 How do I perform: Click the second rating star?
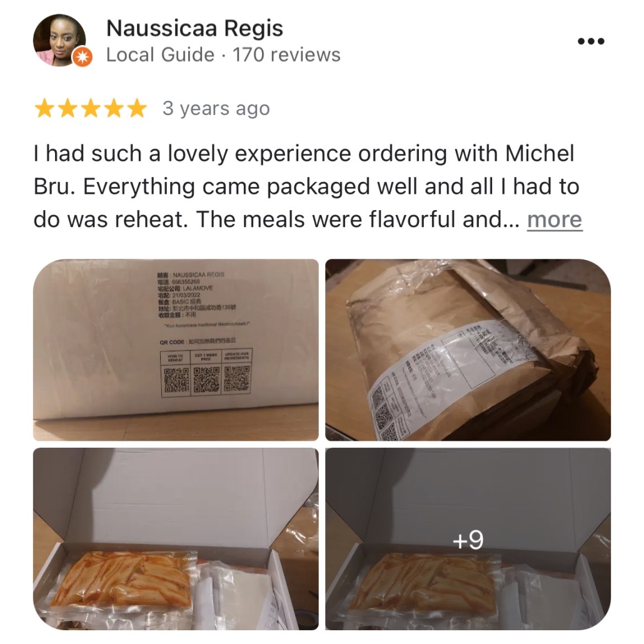pyautogui.click(x=68, y=108)
